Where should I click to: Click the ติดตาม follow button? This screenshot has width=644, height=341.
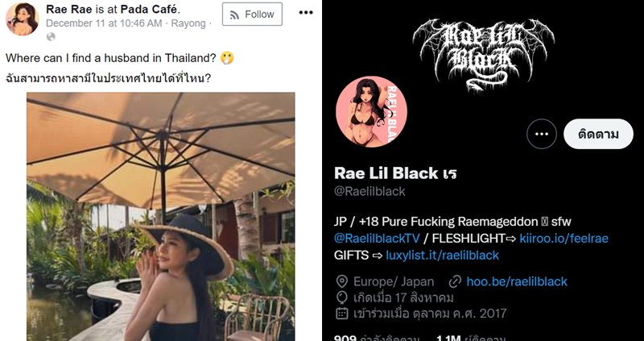pos(598,134)
